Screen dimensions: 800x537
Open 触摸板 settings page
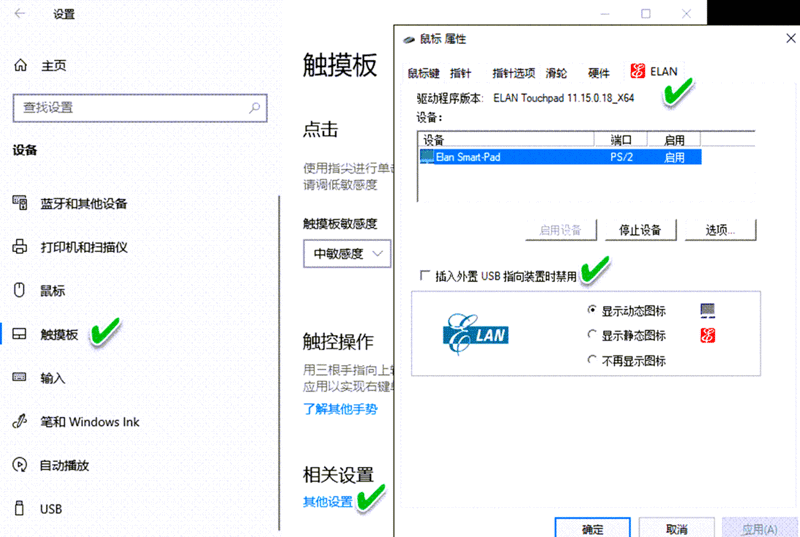[x=59, y=335]
